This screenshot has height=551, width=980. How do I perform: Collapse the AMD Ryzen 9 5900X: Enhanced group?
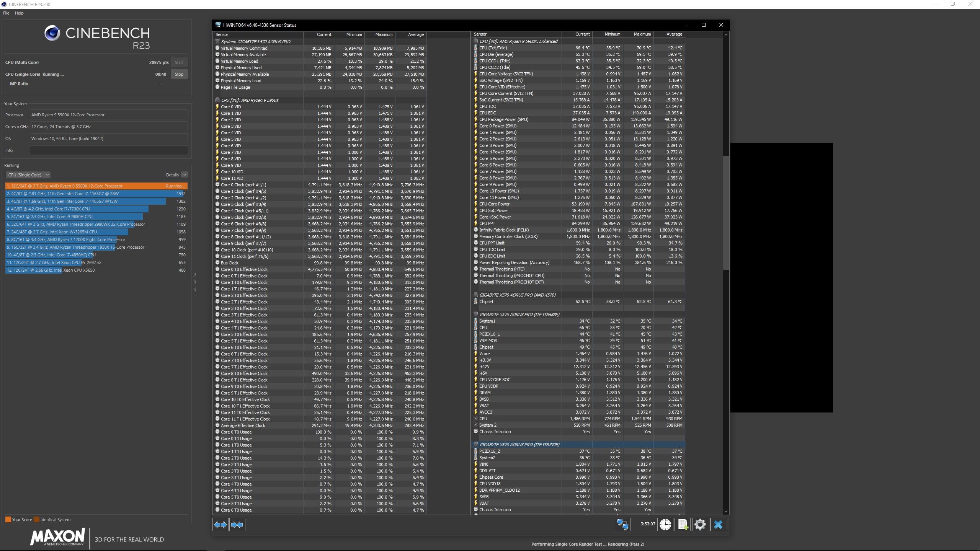(x=476, y=41)
